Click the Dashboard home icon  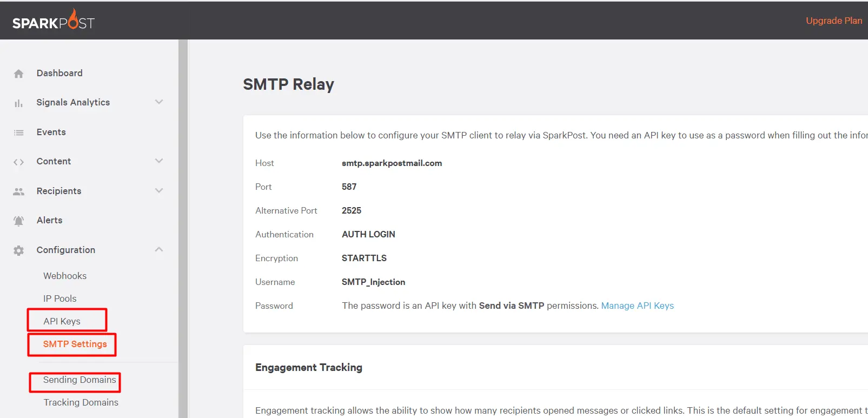[19, 74]
